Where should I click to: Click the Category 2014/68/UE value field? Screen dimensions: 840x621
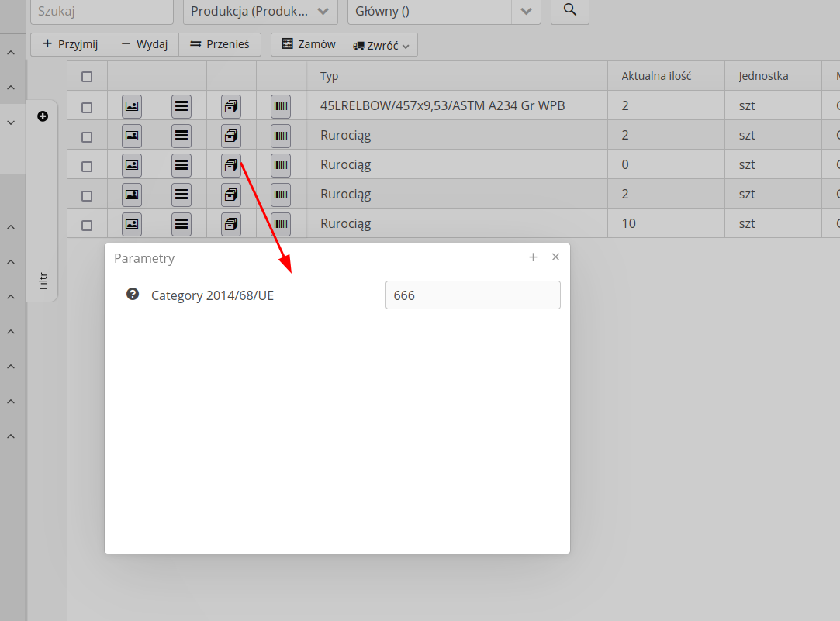click(x=472, y=295)
